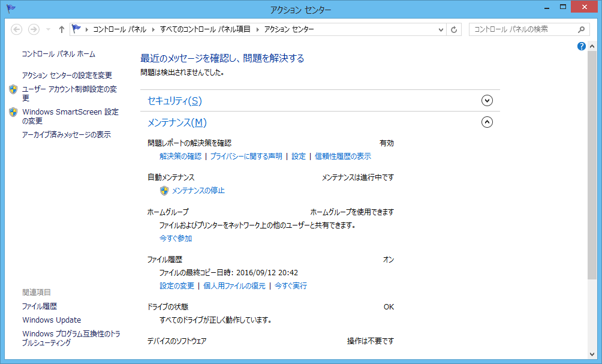Click メンテナンスの停止 link
Screen dimensions: 602x364
coord(198,191)
